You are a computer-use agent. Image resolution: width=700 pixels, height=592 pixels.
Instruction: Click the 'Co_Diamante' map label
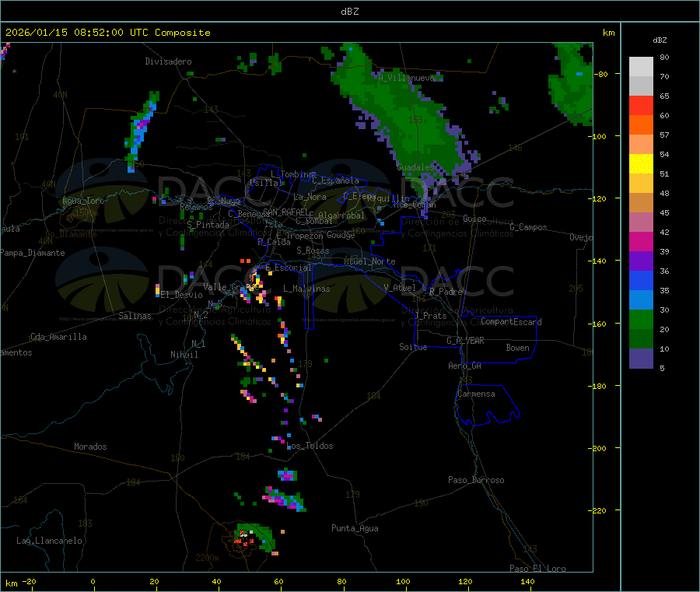71,234
